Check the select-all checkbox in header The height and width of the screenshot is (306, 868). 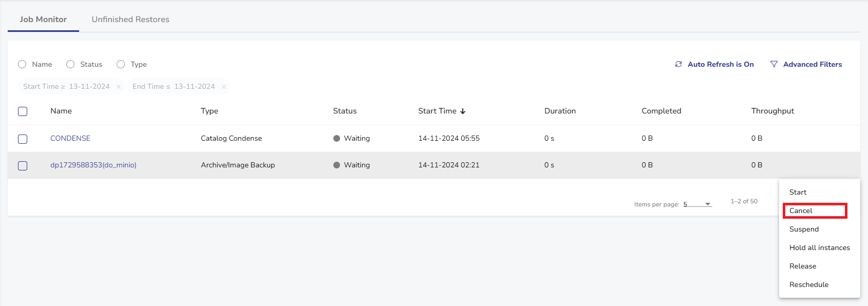pos(23,111)
